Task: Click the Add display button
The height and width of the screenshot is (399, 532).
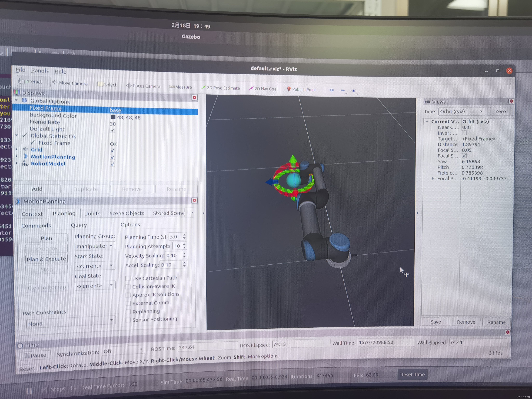Action: [37, 189]
